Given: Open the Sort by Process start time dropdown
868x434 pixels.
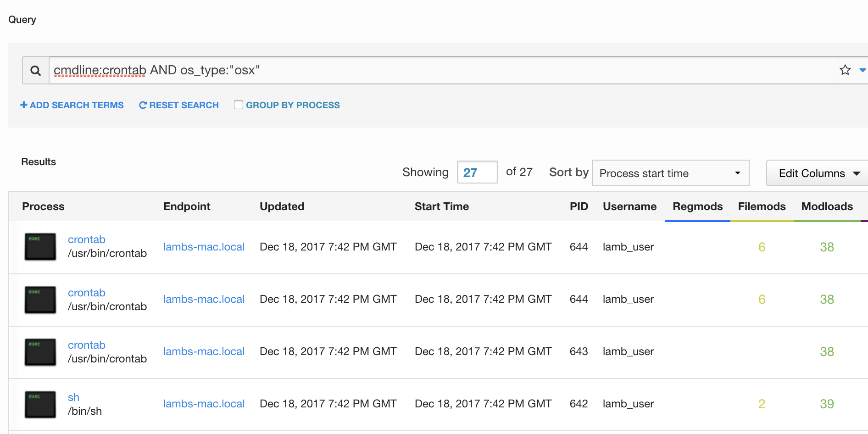Looking at the screenshot, I should pyautogui.click(x=670, y=173).
